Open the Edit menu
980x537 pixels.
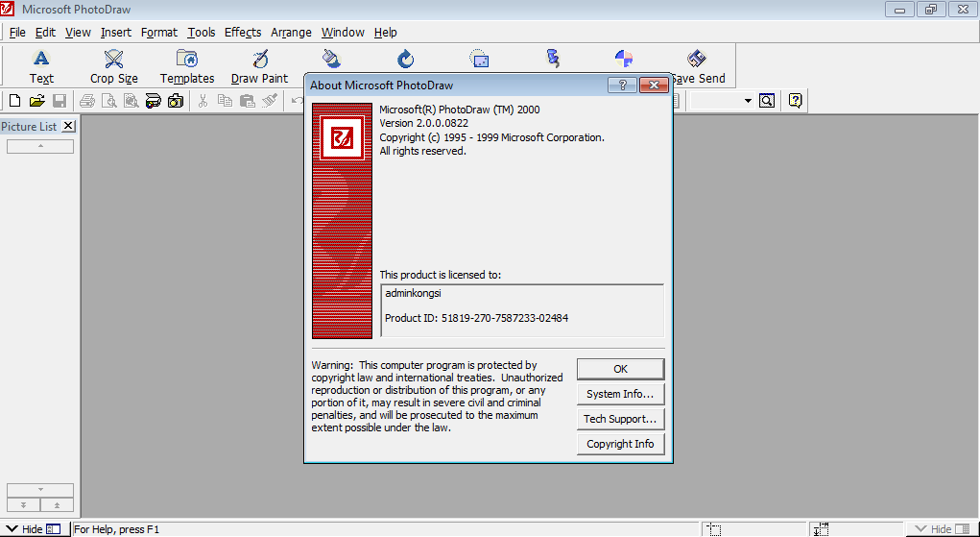click(46, 33)
